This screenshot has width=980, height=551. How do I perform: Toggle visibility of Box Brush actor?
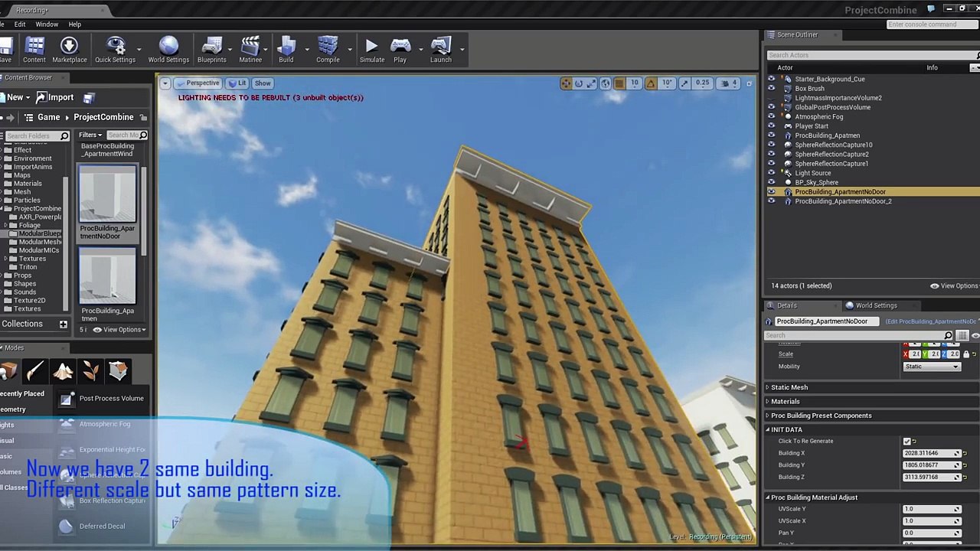point(771,89)
